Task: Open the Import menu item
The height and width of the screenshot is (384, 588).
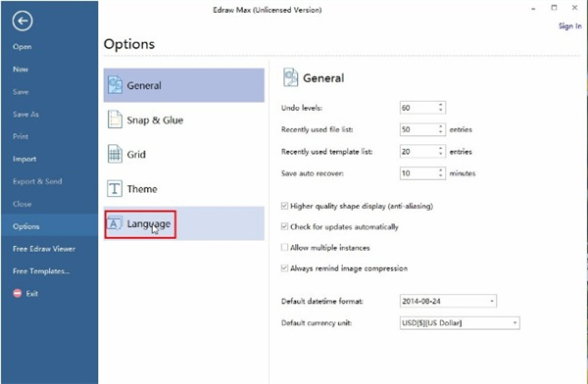Action: (x=24, y=159)
